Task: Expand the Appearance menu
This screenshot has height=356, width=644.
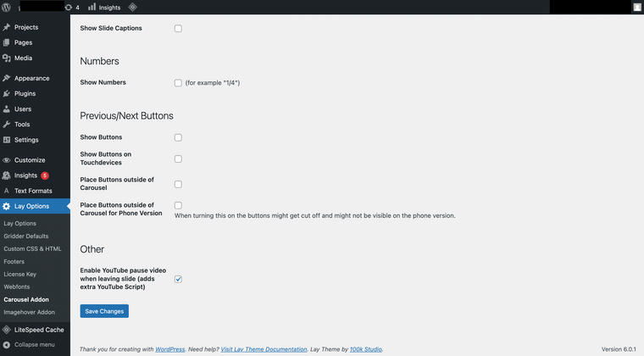Action: pos(31,78)
